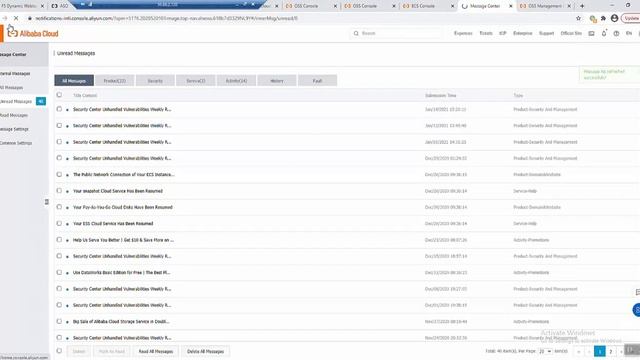Toggle the select-all checkbox in table header

point(59,95)
